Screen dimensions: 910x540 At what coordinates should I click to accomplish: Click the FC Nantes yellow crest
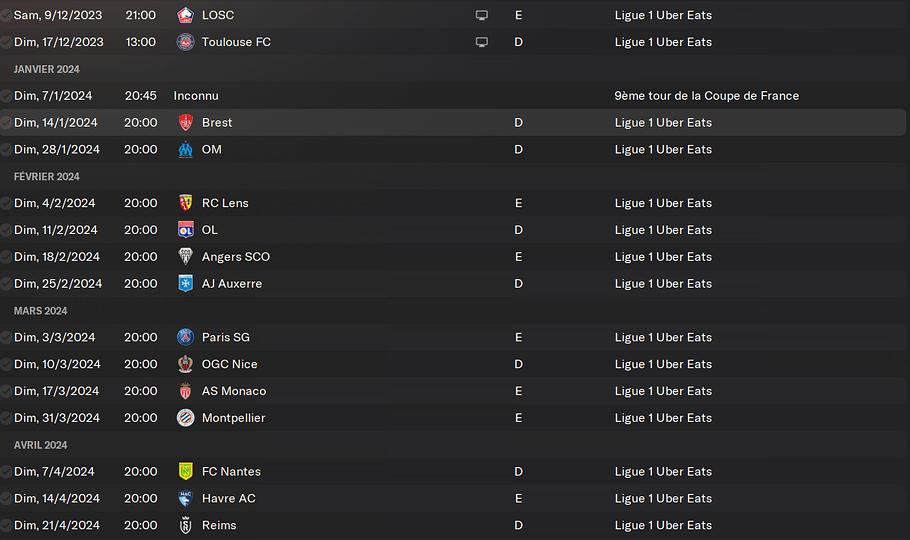point(185,471)
